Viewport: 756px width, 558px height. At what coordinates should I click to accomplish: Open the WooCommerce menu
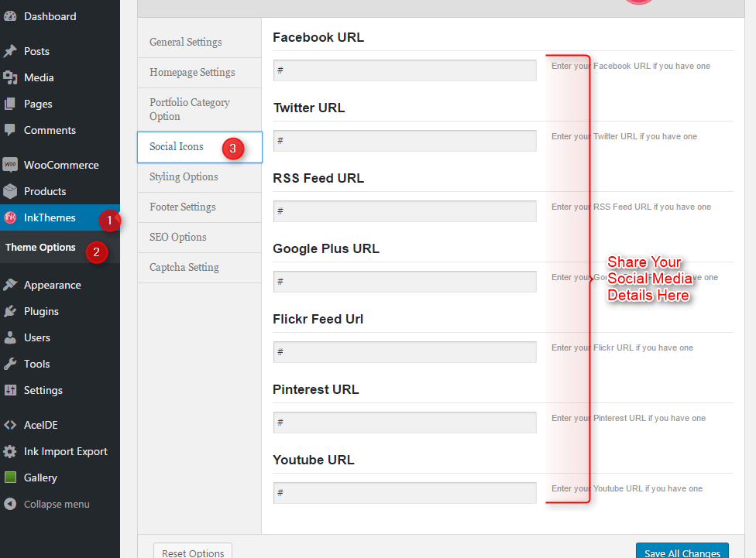[x=60, y=165]
